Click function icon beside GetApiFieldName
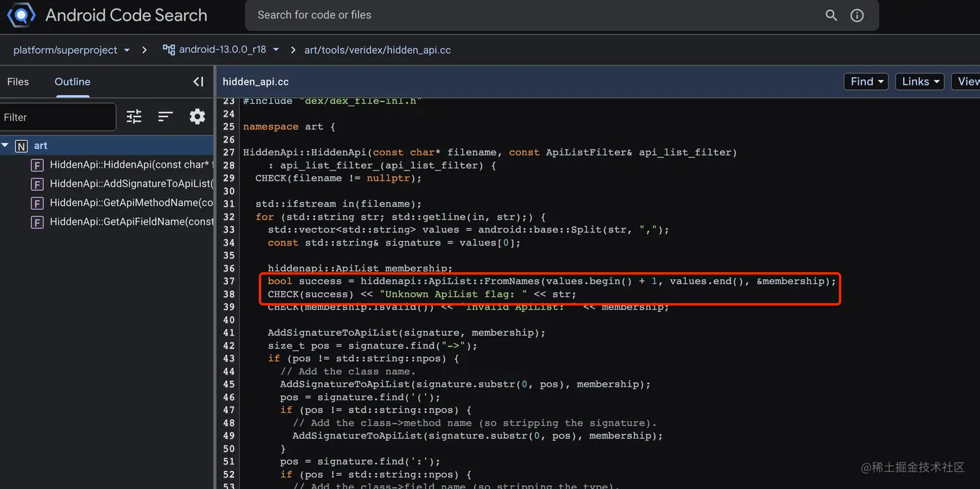This screenshot has width=980, height=489. pyautogui.click(x=38, y=222)
